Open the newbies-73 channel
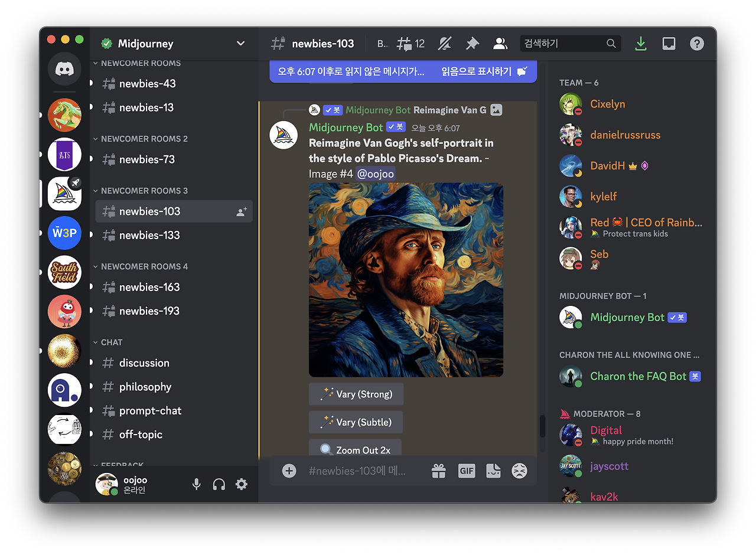 174,159
